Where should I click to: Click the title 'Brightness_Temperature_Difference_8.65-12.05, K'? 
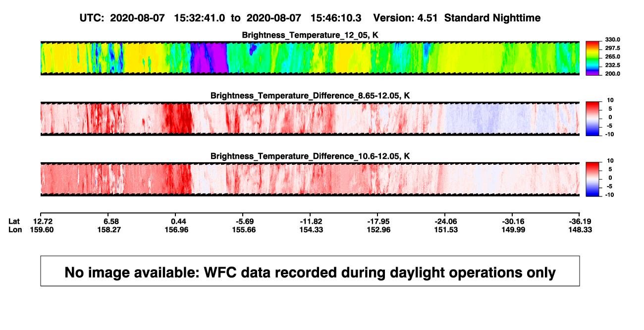(310, 95)
